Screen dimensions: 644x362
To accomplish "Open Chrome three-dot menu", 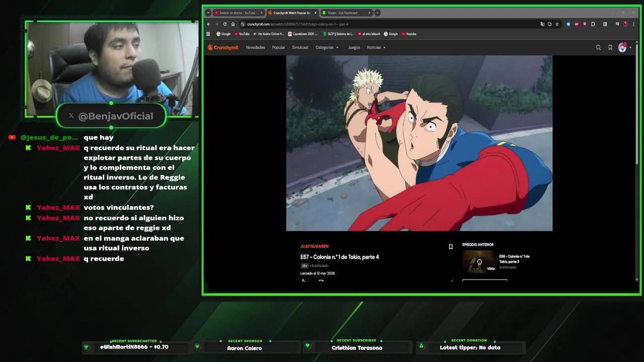I will pos(633,24).
